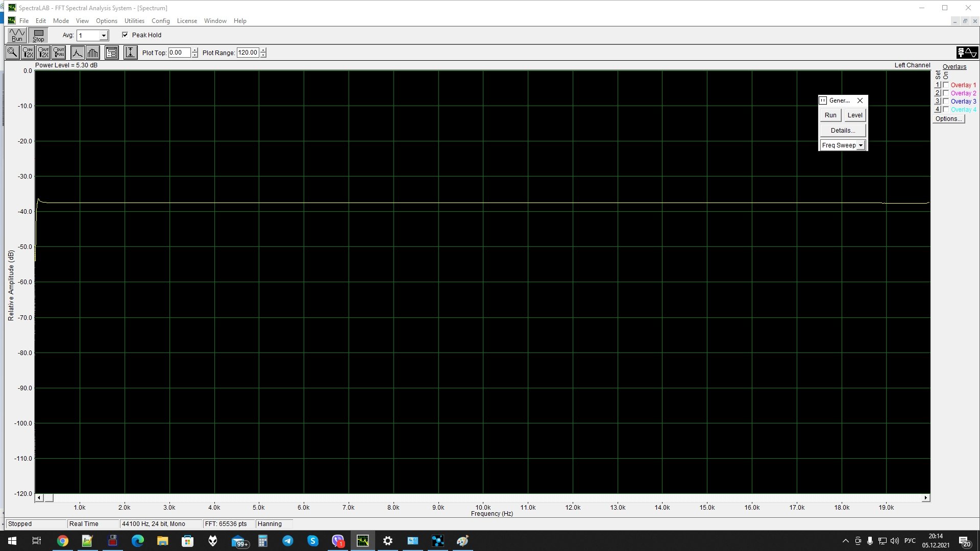Open plot settings dialog icon
Image resolution: width=980 pixels, height=551 pixels.
(x=112, y=53)
